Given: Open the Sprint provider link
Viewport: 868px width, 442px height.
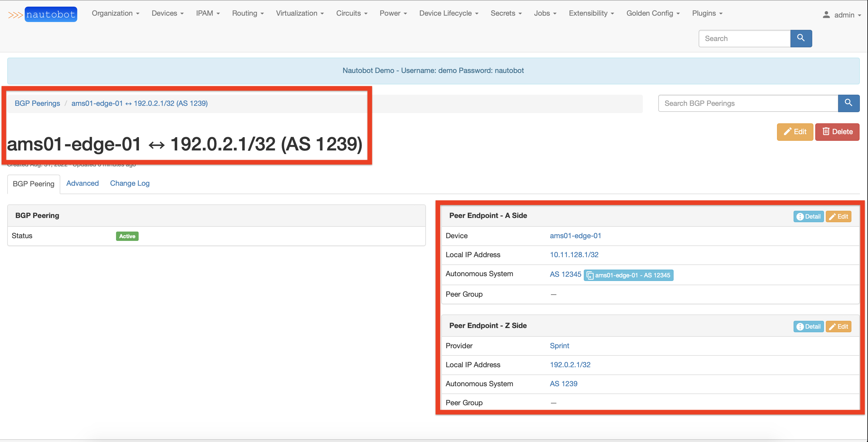Looking at the screenshot, I should tap(559, 346).
